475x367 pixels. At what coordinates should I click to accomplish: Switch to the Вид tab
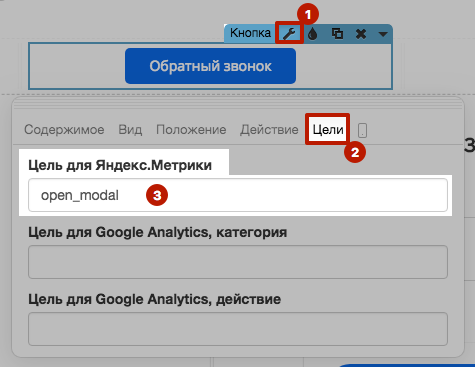pos(130,129)
